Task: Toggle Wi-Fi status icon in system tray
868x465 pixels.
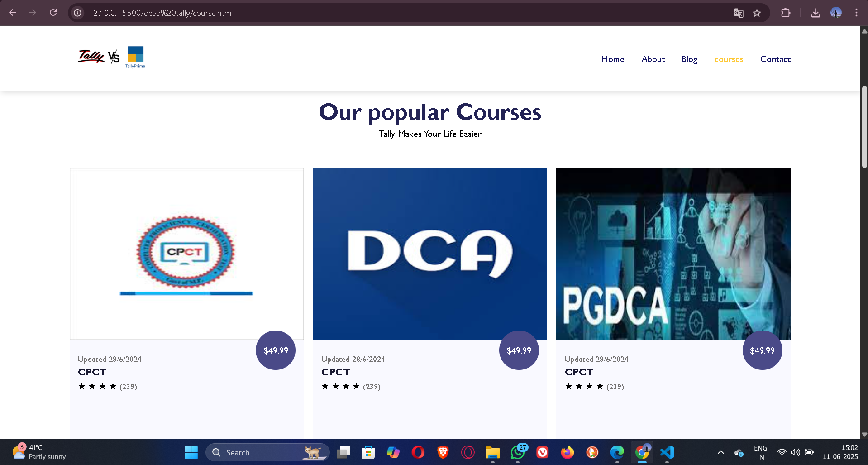Action: 781,452
